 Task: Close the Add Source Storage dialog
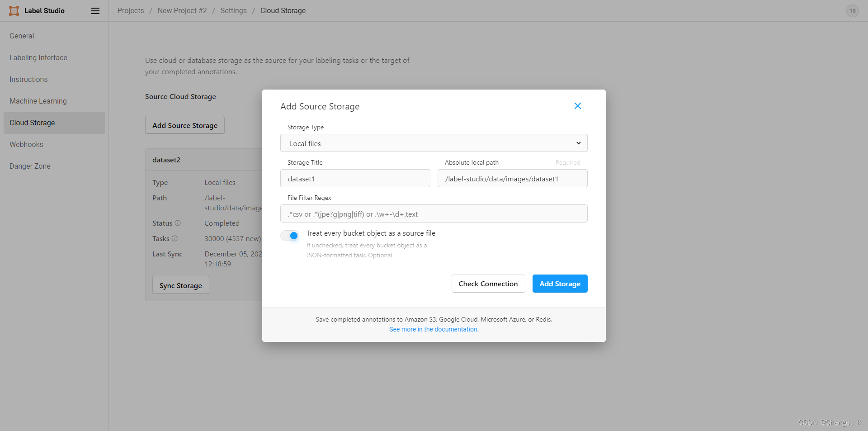[x=577, y=106]
